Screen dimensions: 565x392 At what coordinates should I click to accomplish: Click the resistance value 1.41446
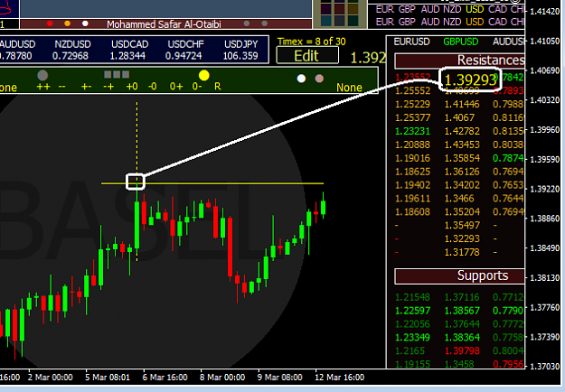click(462, 105)
